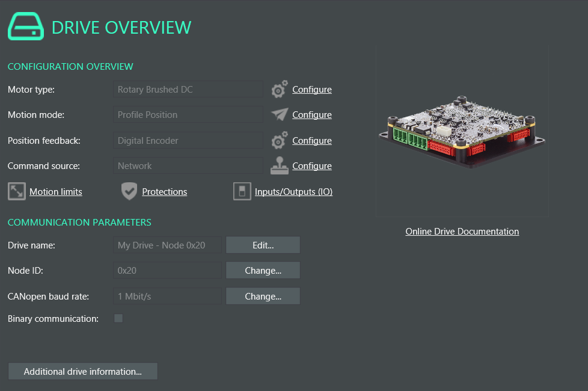Click the Inputs/Outputs switch icon
Viewport: 588px width, 391px height.
point(242,192)
